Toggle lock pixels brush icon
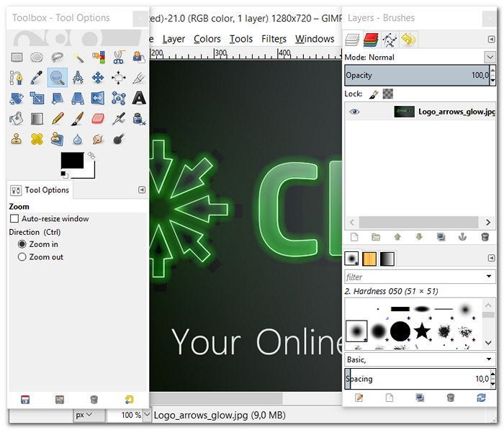504x430 pixels. [374, 94]
